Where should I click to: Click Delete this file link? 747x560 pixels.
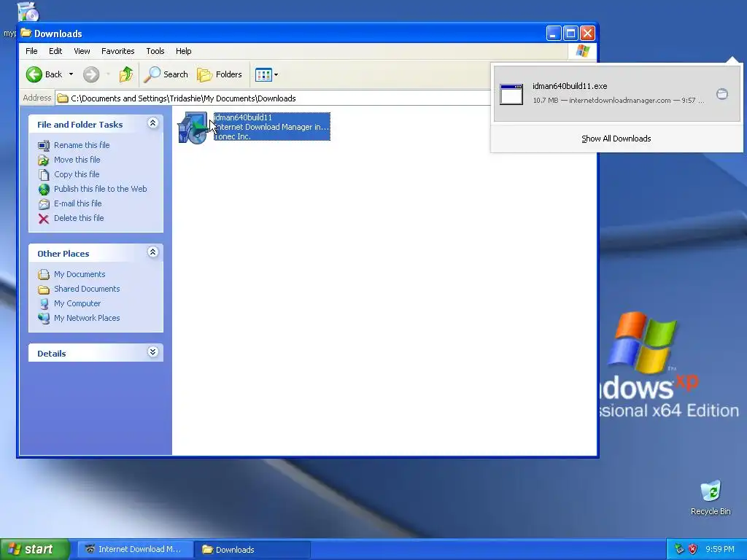[79, 218]
